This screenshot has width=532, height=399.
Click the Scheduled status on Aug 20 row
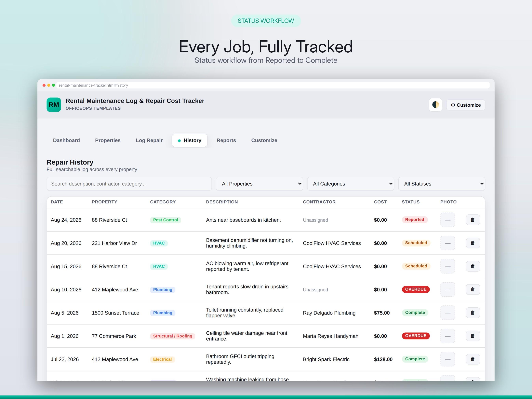click(416, 243)
